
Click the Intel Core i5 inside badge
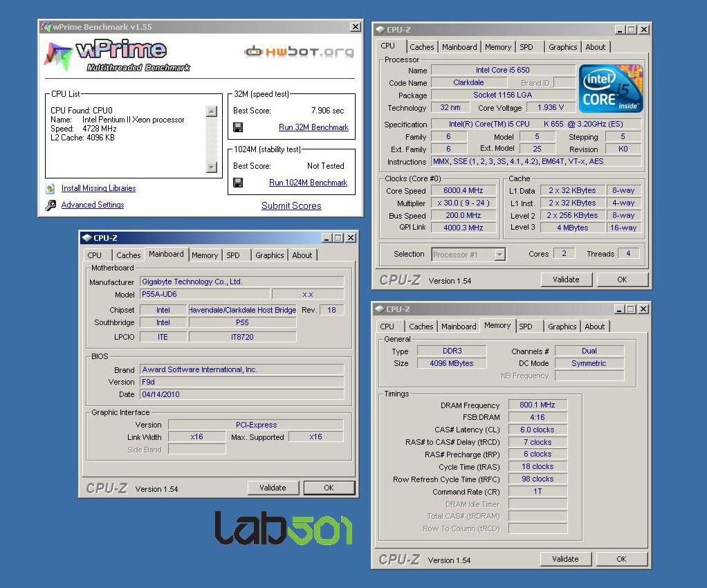[611, 89]
